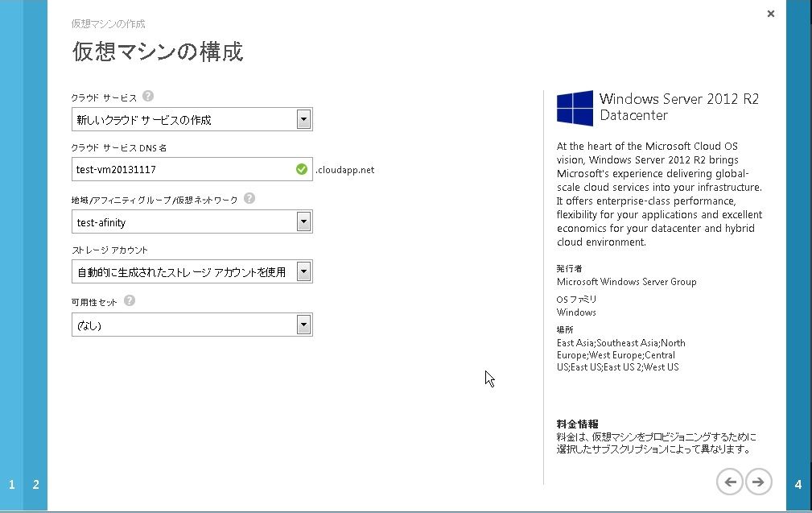Click the ストレージ アカウント label
The width and height of the screenshot is (812, 513).
pos(109,250)
